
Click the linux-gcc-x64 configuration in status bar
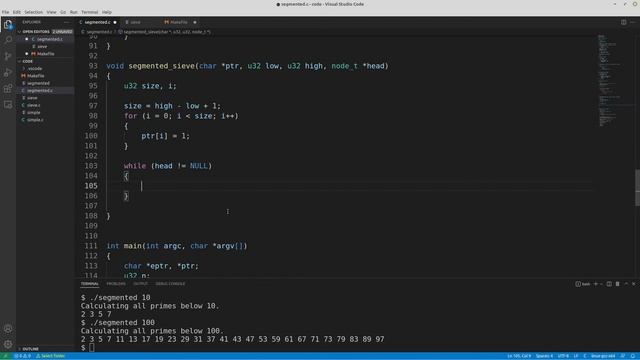[603, 356]
